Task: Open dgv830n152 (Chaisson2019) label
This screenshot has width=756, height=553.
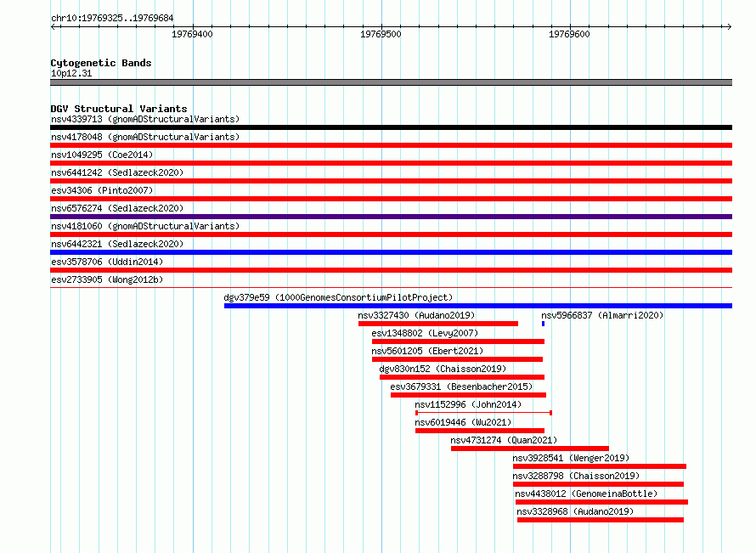Action: coord(443,369)
